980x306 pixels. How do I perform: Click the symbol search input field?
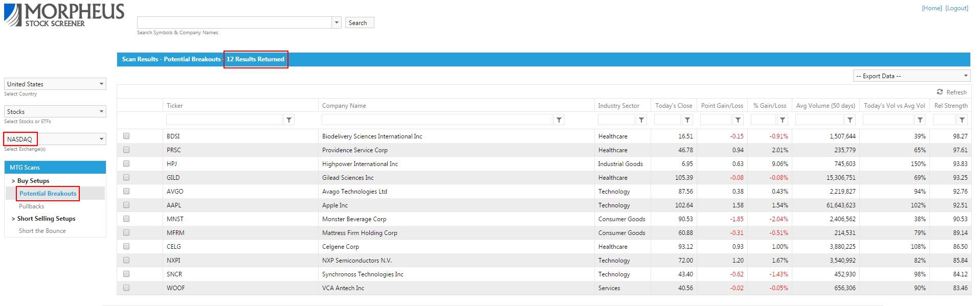[x=234, y=22]
